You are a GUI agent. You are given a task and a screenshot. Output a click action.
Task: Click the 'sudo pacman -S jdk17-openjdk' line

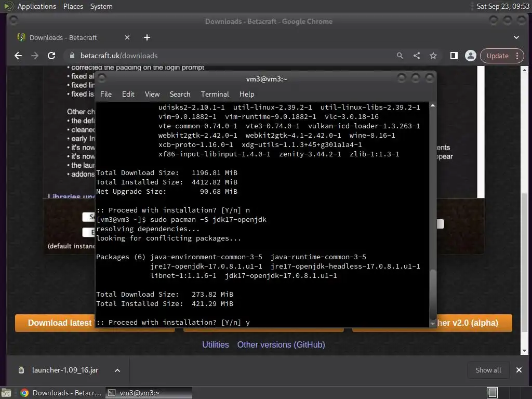181,220
